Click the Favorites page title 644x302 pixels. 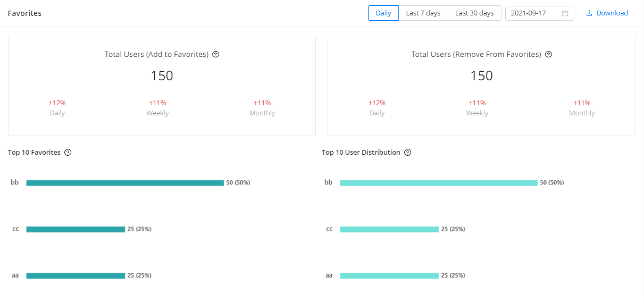[x=24, y=13]
